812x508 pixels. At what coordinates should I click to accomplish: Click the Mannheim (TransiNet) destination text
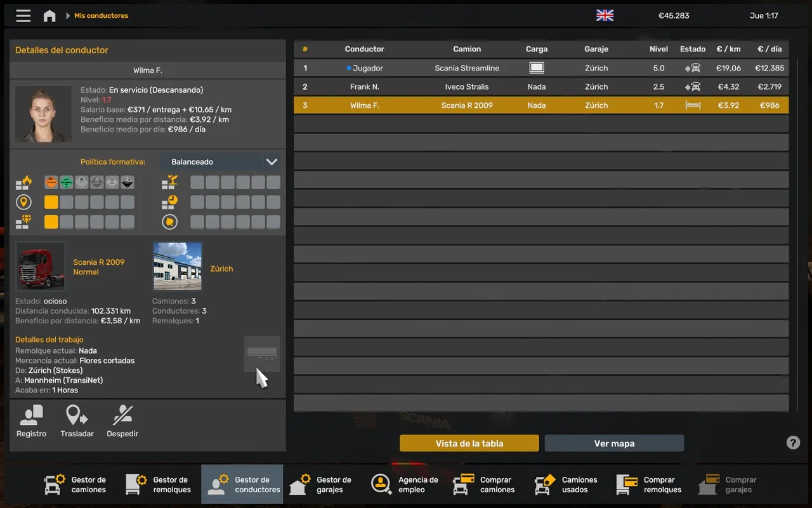tap(63, 380)
